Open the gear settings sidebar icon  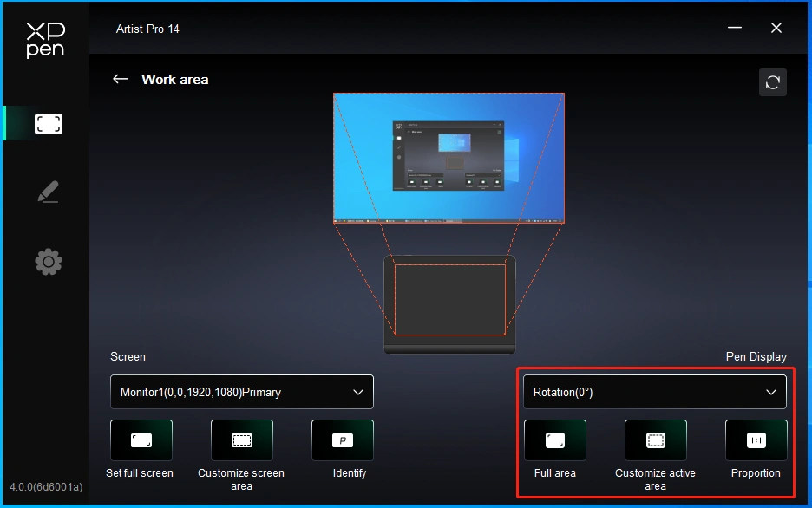49,262
